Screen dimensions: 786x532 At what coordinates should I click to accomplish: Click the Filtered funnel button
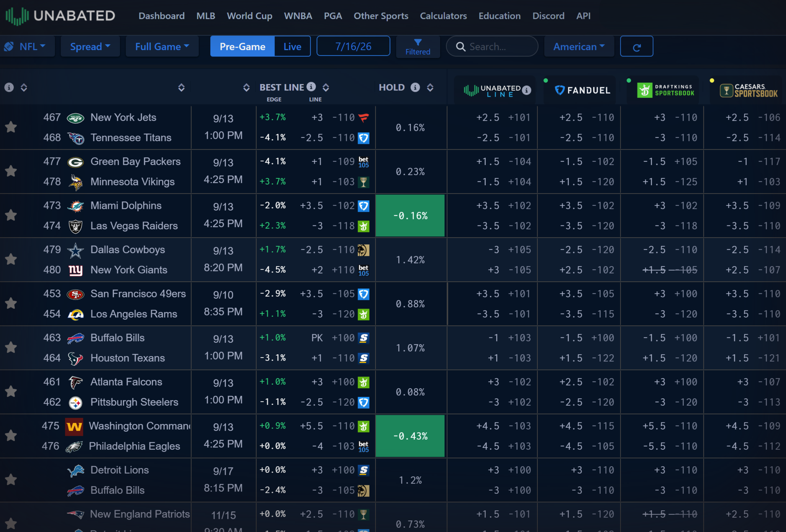418,47
